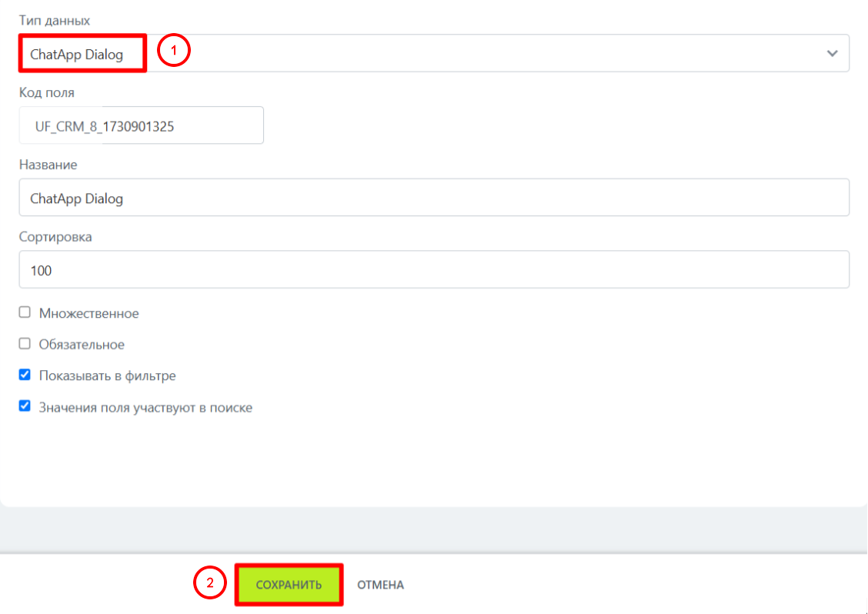The image size is (868, 614).
Task: Select the Сортировка field containing 100
Action: (433, 270)
